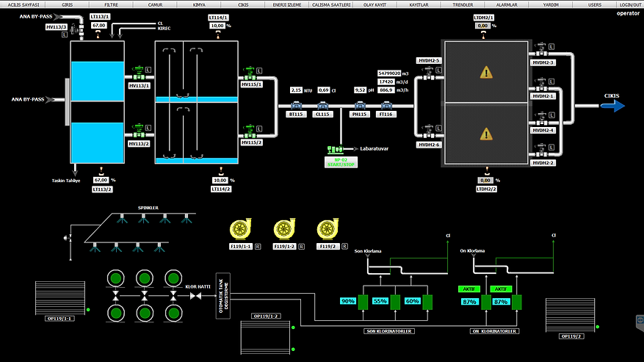The height and width of the screenshot is (362, 644).
Task: Click the BT115 turbidity sensor icon
Action: [x=297, y=106]
